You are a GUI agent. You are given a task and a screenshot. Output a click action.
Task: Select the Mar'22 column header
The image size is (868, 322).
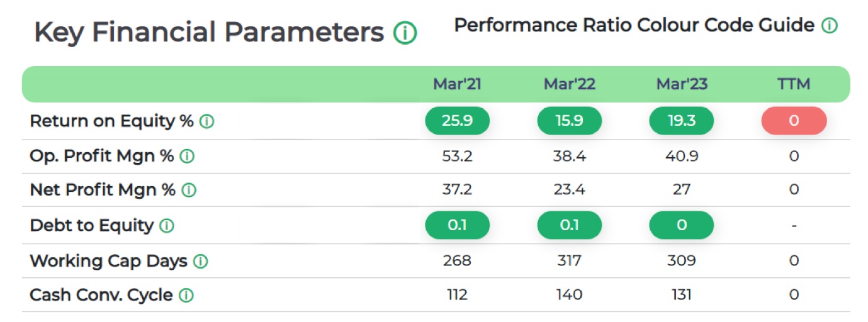[569, 84]
